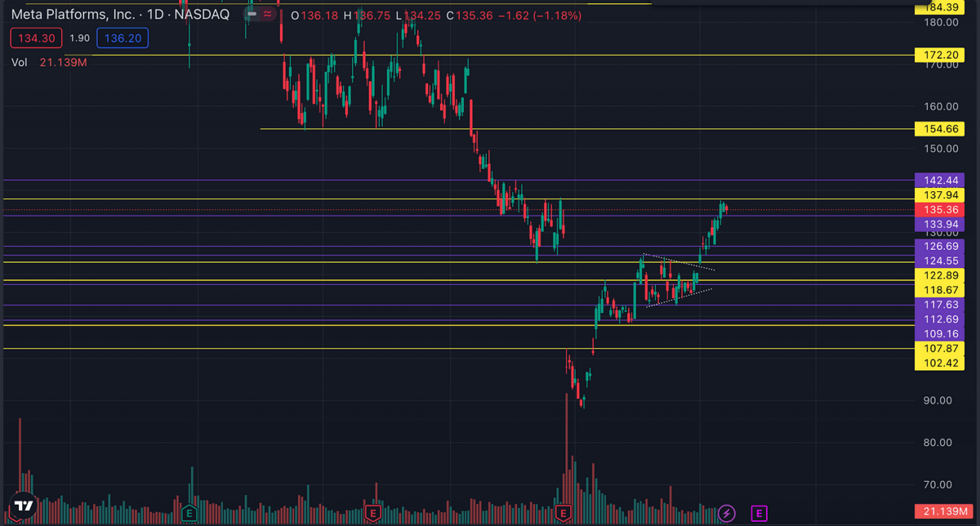This screenshot has width=980, height=526.
Task: Click the 118.67 price label
Action: pyautogui.click(x=941, y=290)
